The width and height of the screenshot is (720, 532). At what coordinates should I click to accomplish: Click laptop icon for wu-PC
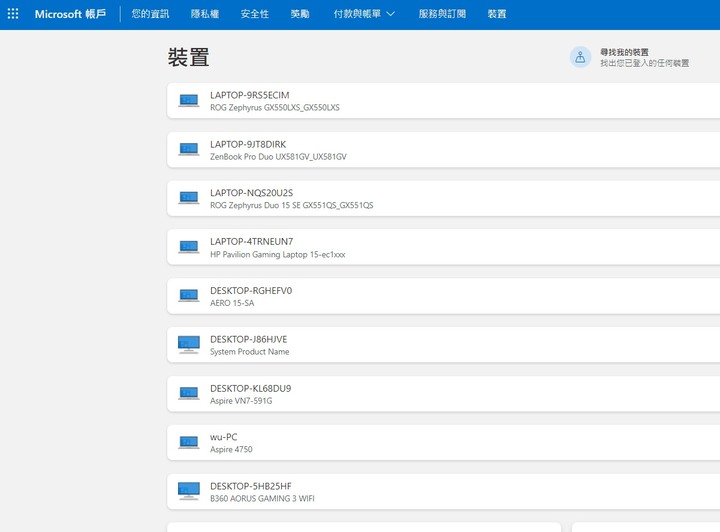(189, 442)
